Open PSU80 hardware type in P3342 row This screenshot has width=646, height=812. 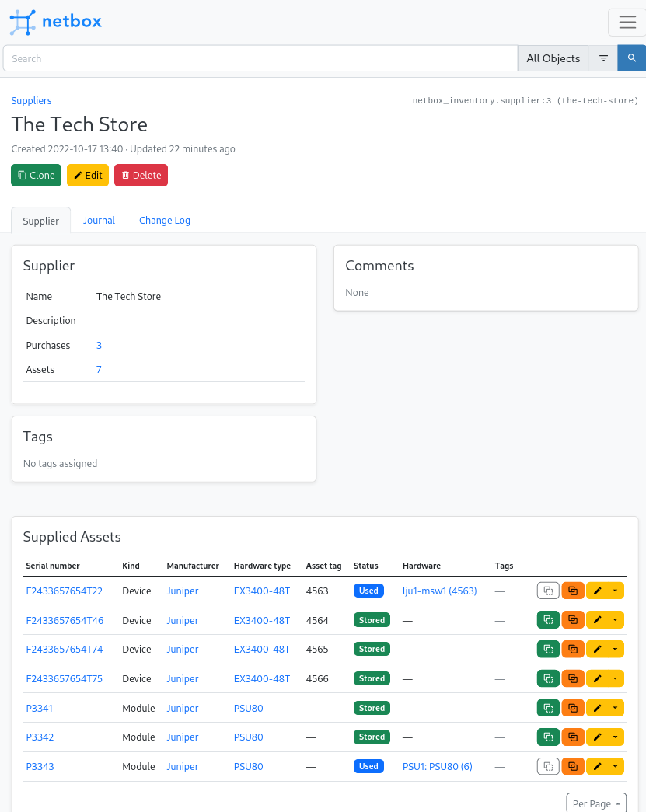click(248, 737)
